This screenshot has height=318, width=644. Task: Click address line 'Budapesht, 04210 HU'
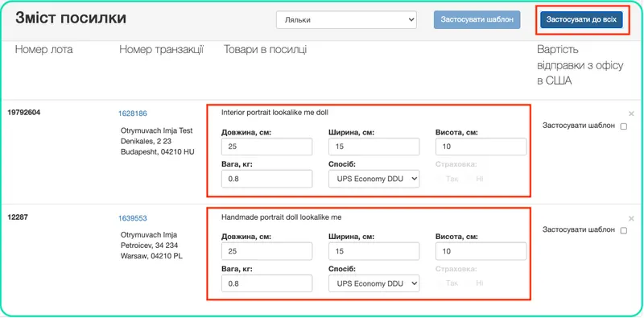(x=157, y=152)
